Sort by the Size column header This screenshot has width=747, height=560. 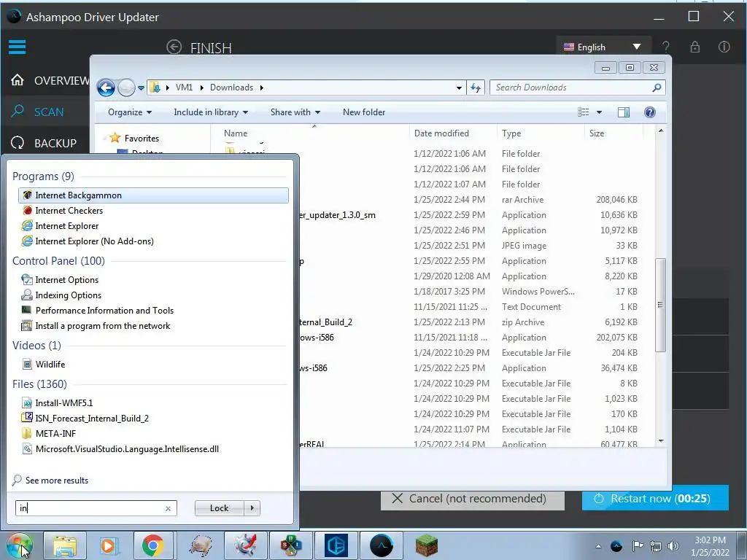pyautogui.click(x=614, y=133)
